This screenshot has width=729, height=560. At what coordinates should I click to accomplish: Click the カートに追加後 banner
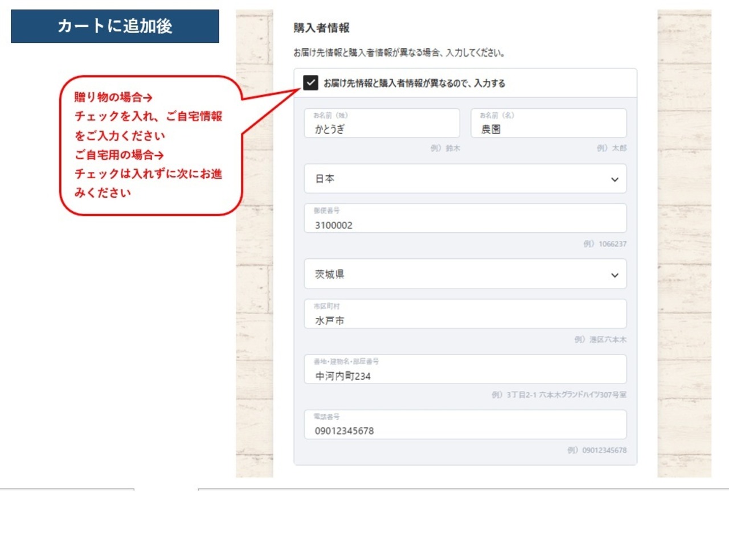[x=115, y=26]
